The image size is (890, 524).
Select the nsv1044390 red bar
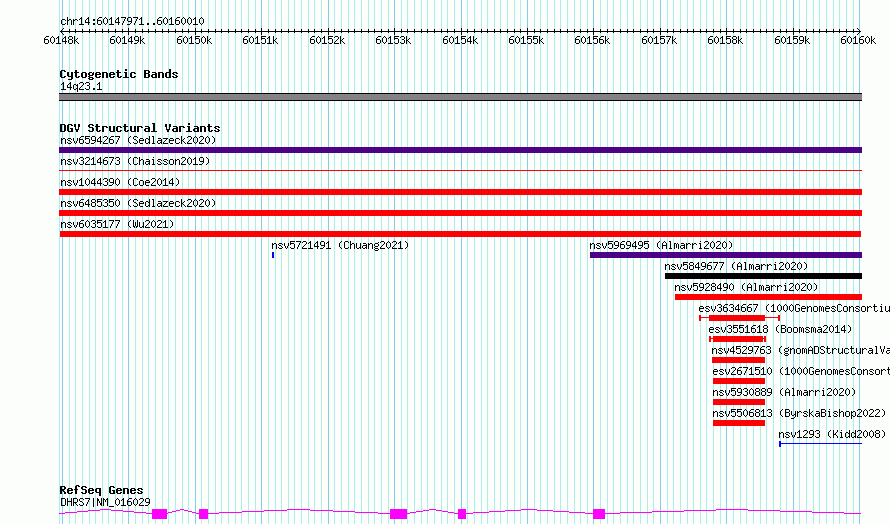(x=460, y=192)
